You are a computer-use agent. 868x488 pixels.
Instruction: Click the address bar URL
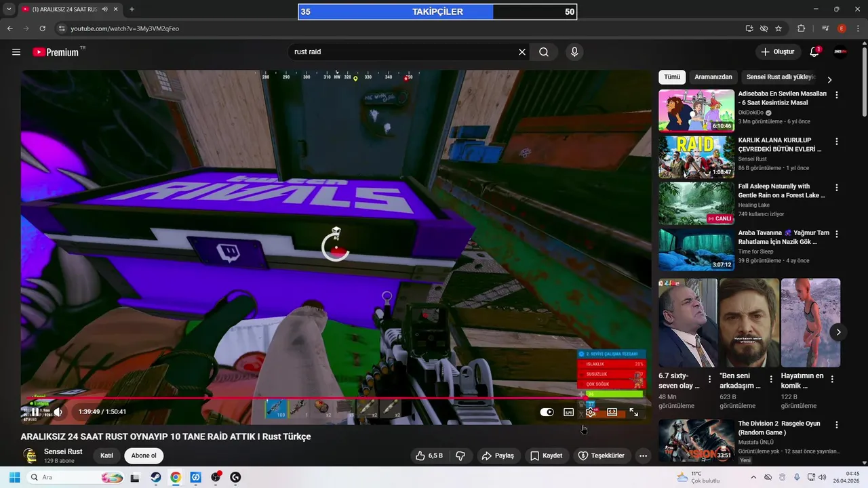coord(125,28)
